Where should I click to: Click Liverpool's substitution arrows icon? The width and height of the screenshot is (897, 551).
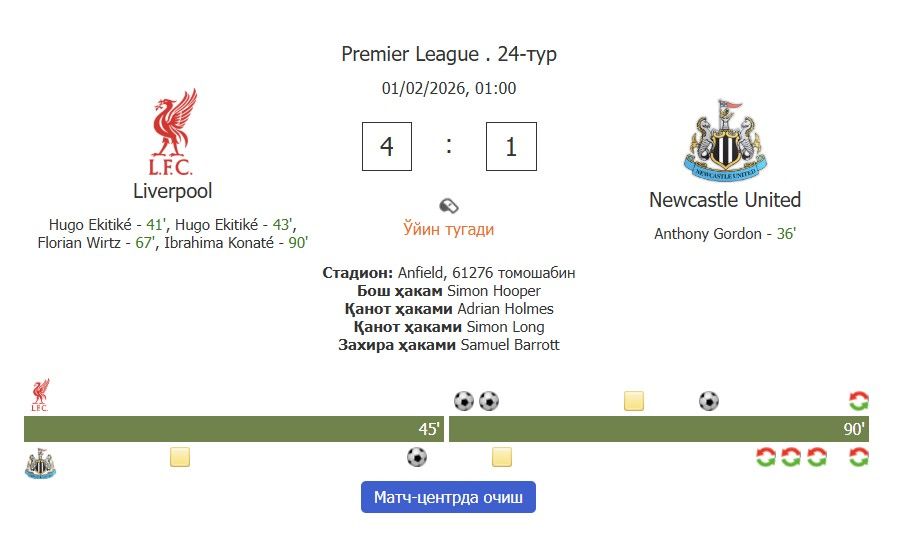pos(858,401)
